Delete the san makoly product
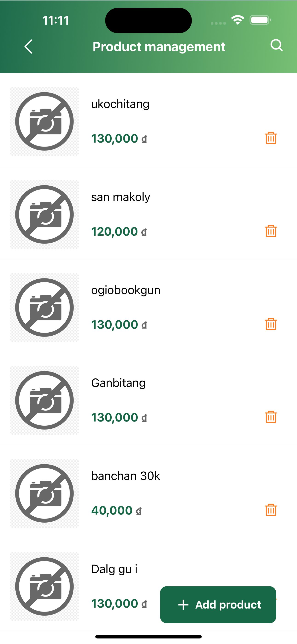Viewport: 297px width, 644px height. pyautogui.click(x=271, y=231)
